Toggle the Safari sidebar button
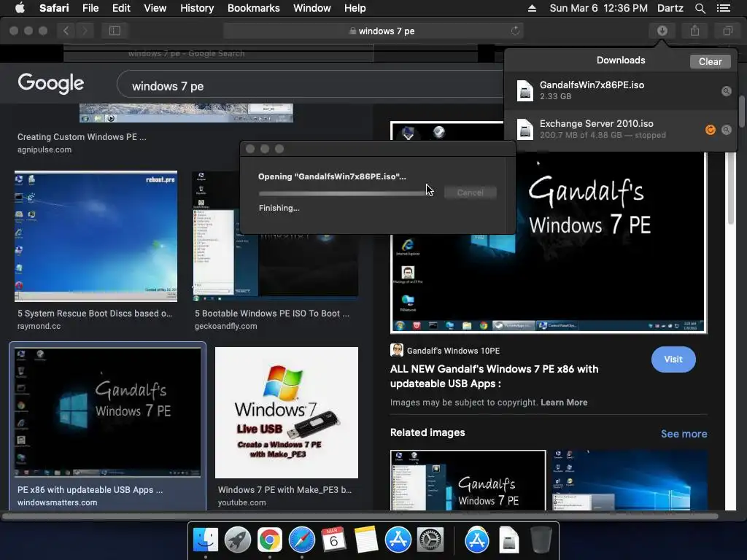This screenshot has width=747, height=560. coord(115,31)
